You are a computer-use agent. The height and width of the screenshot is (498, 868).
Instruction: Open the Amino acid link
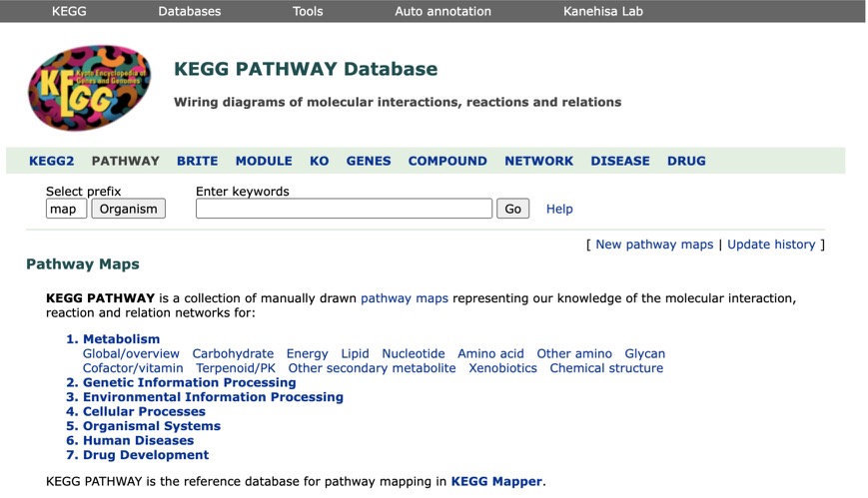point(490,353)
